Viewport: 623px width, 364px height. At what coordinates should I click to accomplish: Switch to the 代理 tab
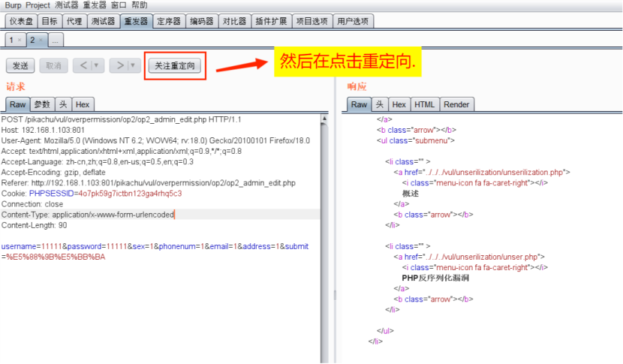click(74, 21)
